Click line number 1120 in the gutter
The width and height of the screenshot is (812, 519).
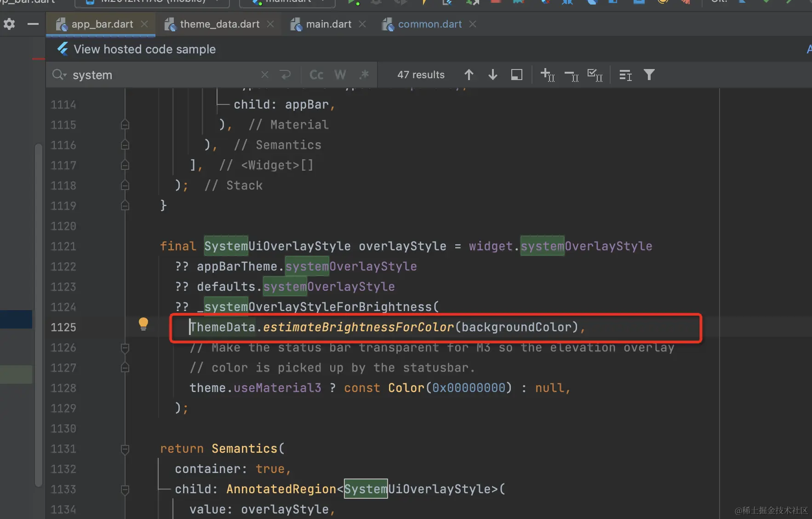(x=63, y=226)
